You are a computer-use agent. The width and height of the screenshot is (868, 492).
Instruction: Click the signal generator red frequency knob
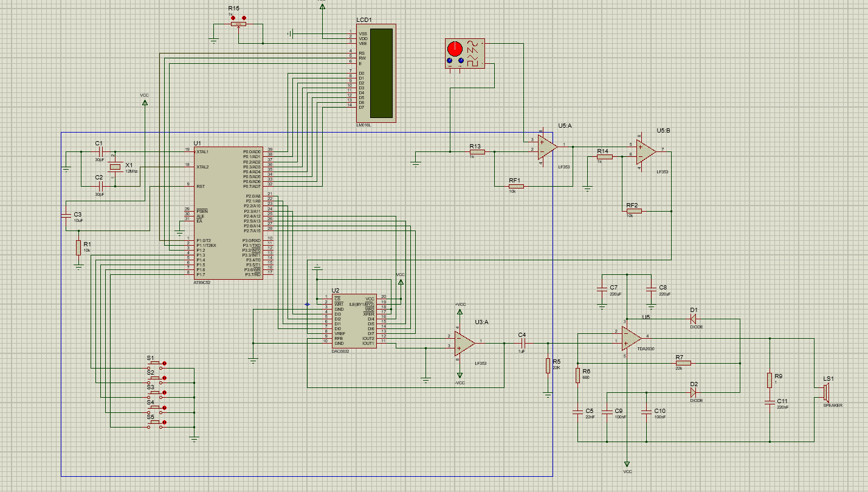coord(455,48)
